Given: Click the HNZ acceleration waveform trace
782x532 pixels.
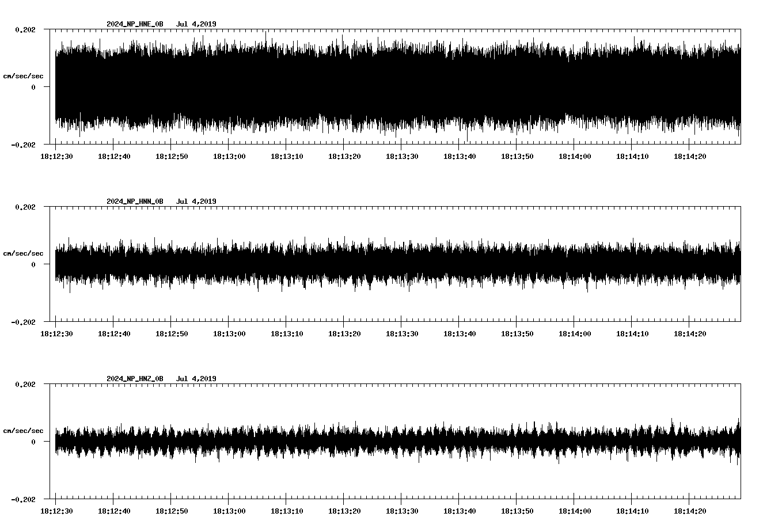Looking at the screenshot, I should (398, 442).
